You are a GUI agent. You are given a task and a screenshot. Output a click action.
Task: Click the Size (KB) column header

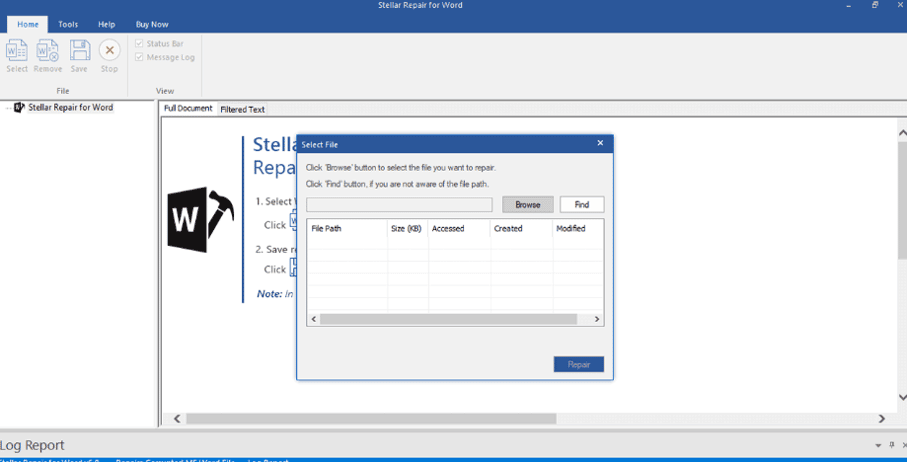pyautogui.click(x=408, y=229)
